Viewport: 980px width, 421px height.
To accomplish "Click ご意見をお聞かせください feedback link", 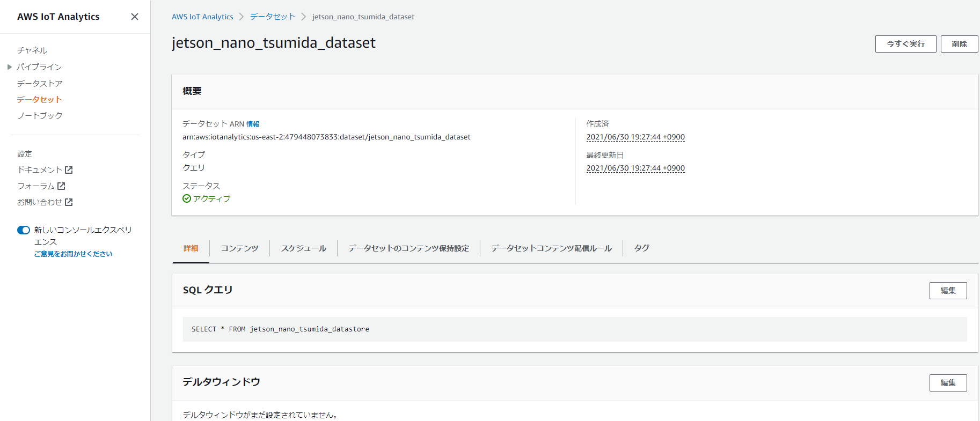I will click(x=74, y=254).
